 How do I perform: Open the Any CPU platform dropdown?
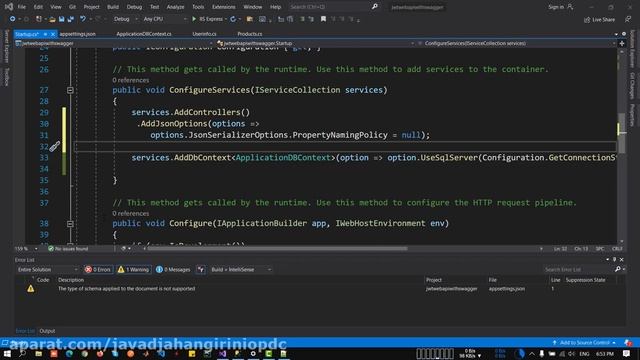[164, 19]
